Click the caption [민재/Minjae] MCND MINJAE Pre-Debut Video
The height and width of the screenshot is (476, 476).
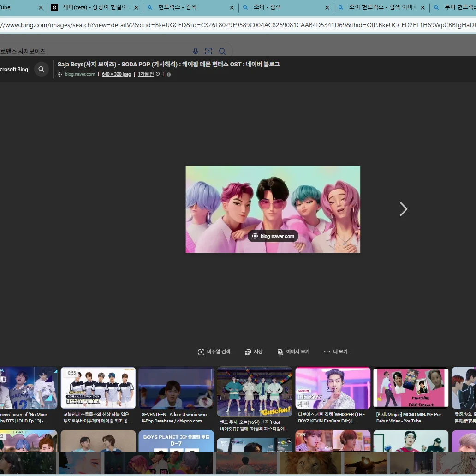tap(409, 418)
